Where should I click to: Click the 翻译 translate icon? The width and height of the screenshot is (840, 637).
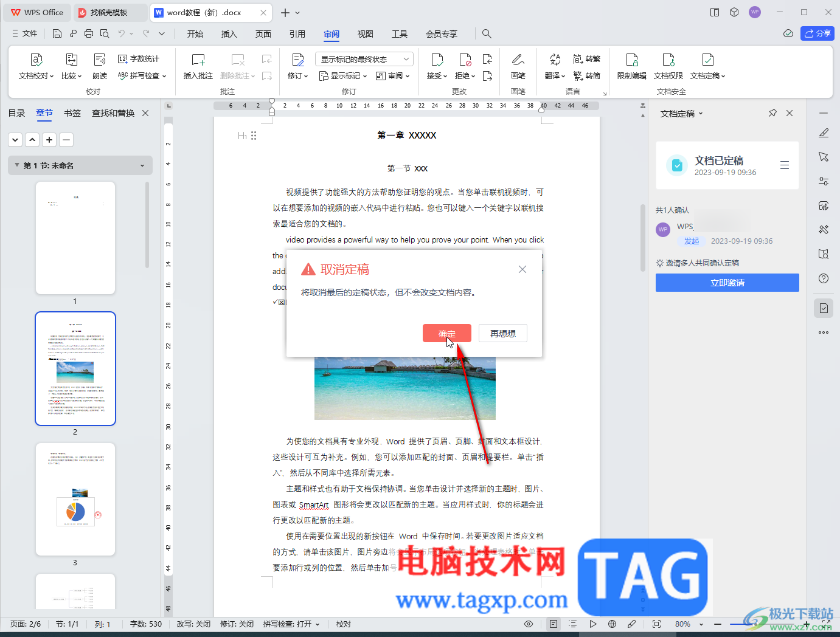point(555,67)
